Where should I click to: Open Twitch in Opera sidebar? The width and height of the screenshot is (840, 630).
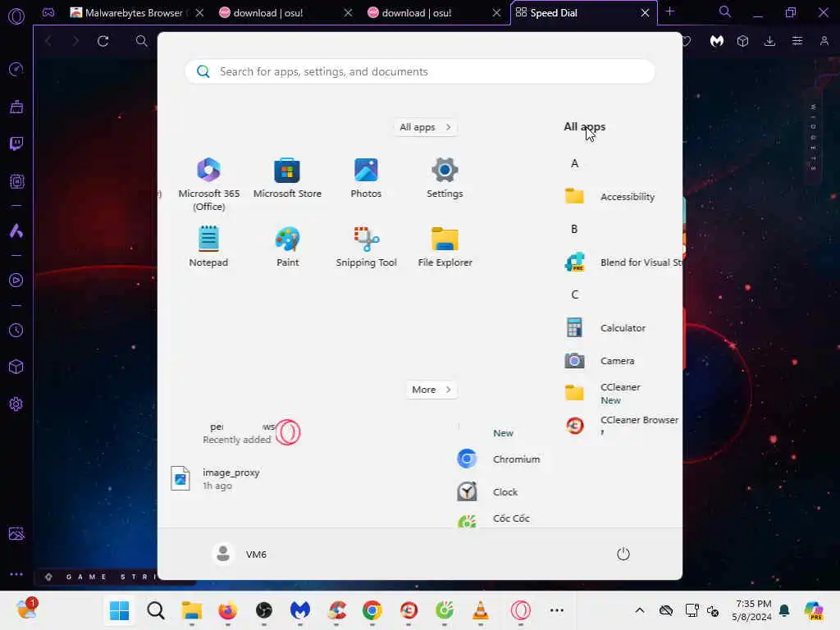tap(16, 144)
